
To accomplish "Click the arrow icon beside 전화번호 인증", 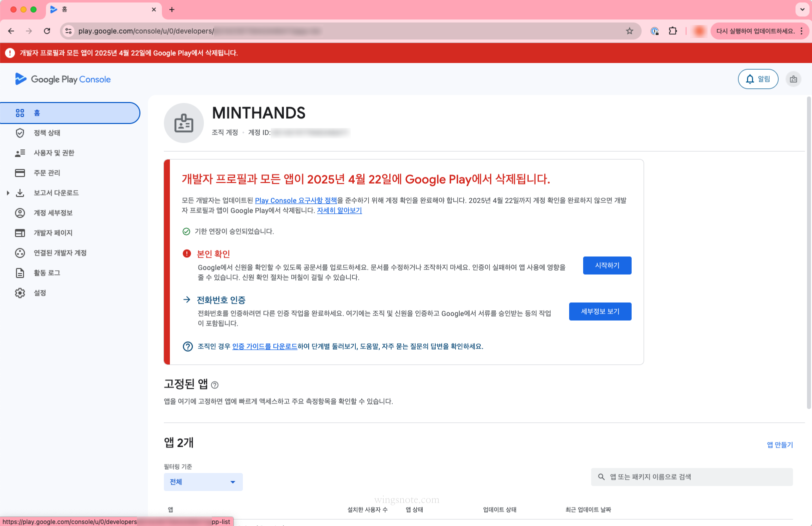I will click(x=187, y=299).
